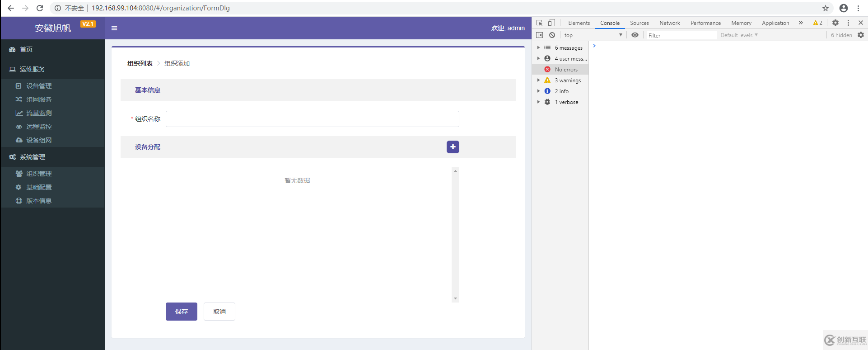The image size is (868, 350).
Task: Open the JavaScript context 'top' dropdown
Action: click(593, 35)
